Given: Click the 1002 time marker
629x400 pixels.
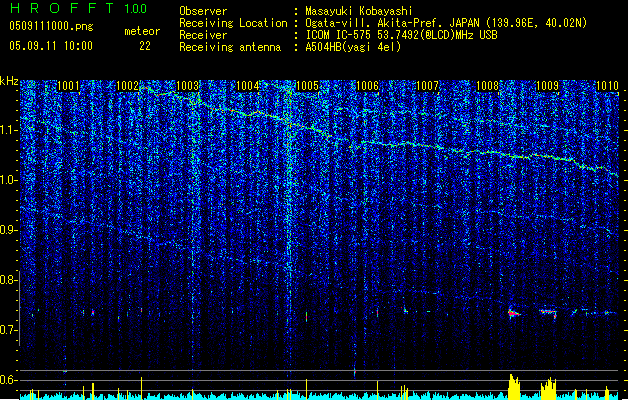Looking at the screenshot, I should tap(128, 86).
